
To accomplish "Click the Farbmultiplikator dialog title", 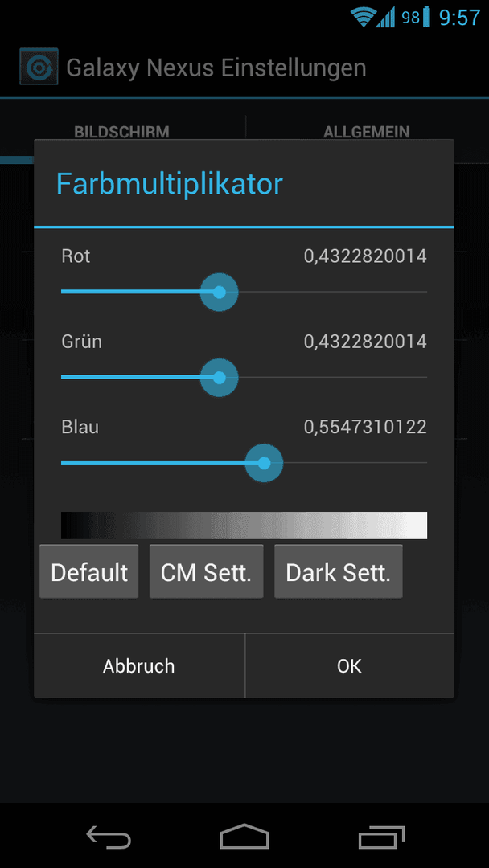I will (x=170, y=184).
